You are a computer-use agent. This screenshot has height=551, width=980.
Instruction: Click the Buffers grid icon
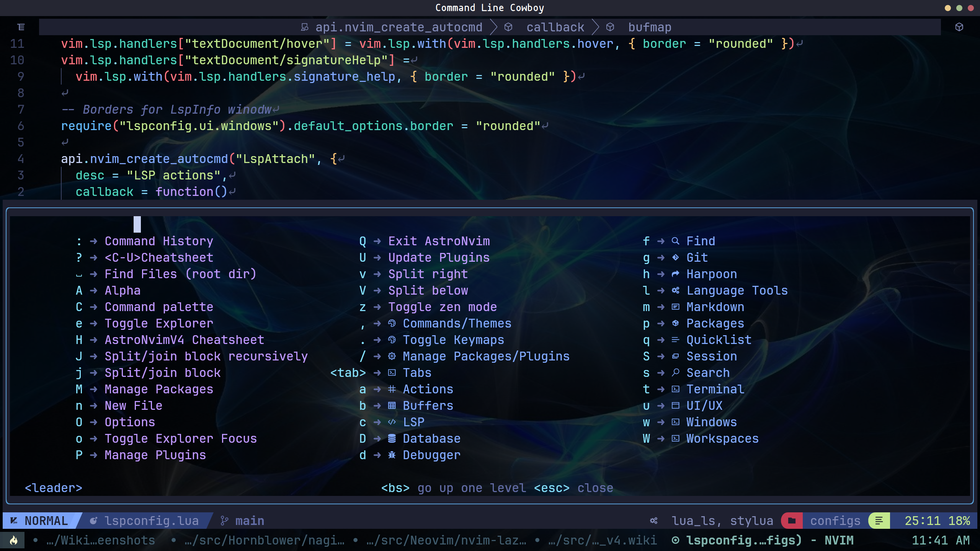click(392, 406)
